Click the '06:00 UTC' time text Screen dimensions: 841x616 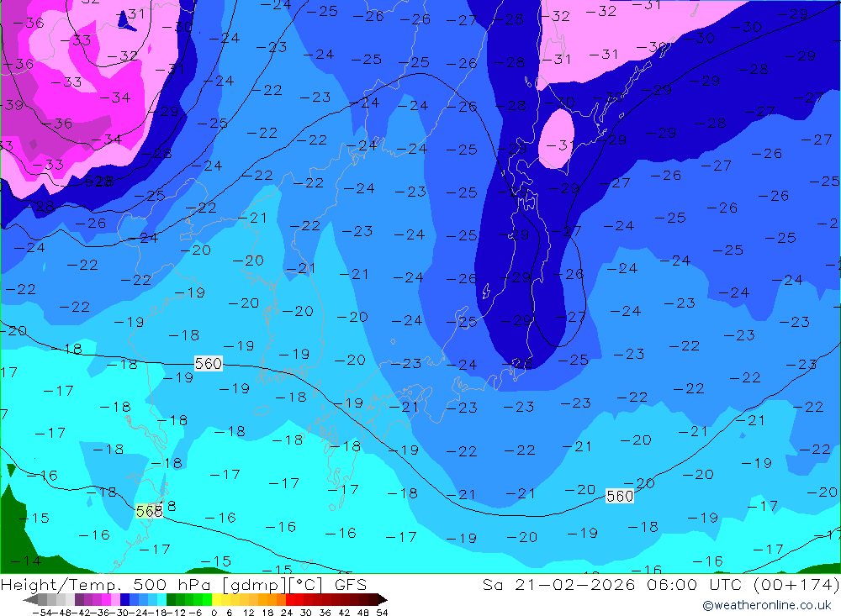pyautogui.click(x=694, y=584)
